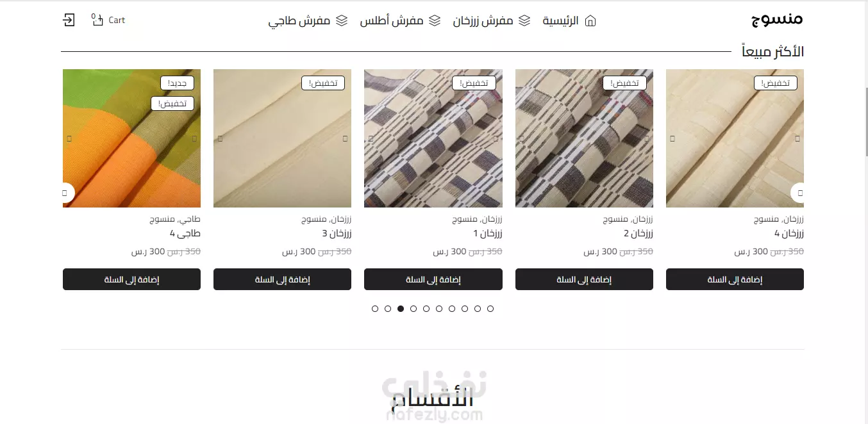868x424 pixels.
Task: Open the plain beige زرزخان 3 product image
Action: click(282, 138)
